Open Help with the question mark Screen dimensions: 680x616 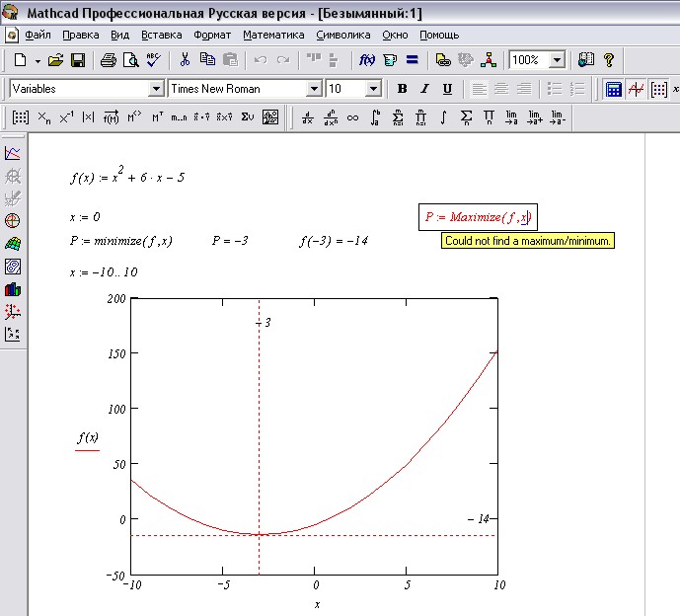click(x=609, y=60)
